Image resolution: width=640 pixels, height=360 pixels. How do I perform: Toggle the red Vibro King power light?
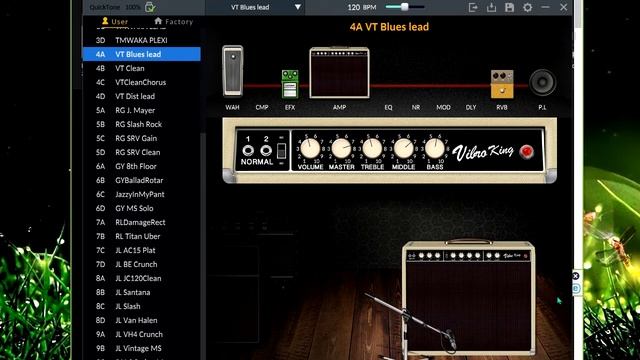point(527,151)
